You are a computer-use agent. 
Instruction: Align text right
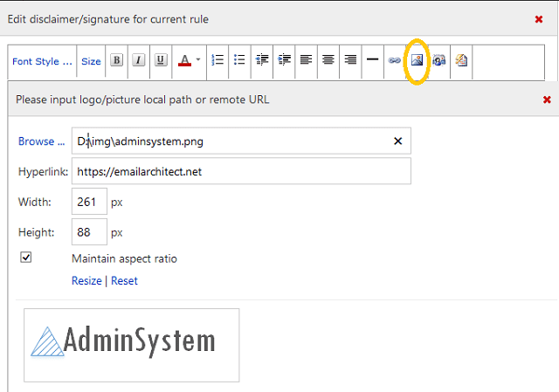[x=350, y=59]
